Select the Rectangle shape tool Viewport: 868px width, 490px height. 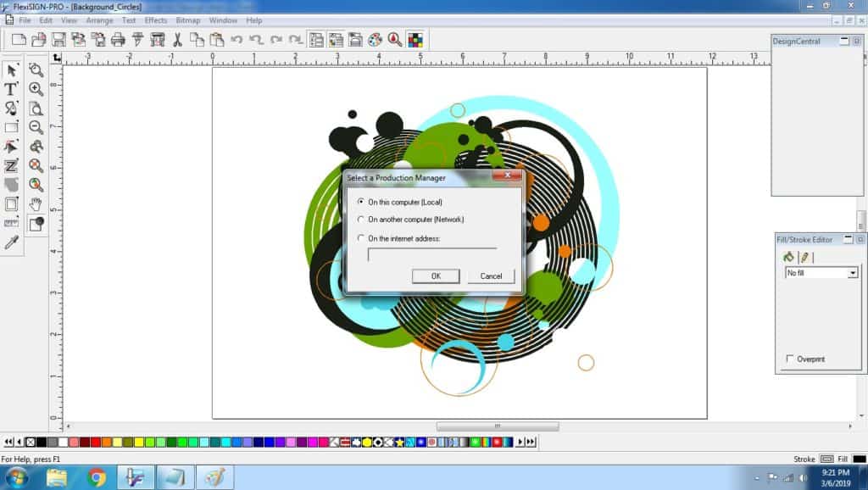(x=11, y=127)
